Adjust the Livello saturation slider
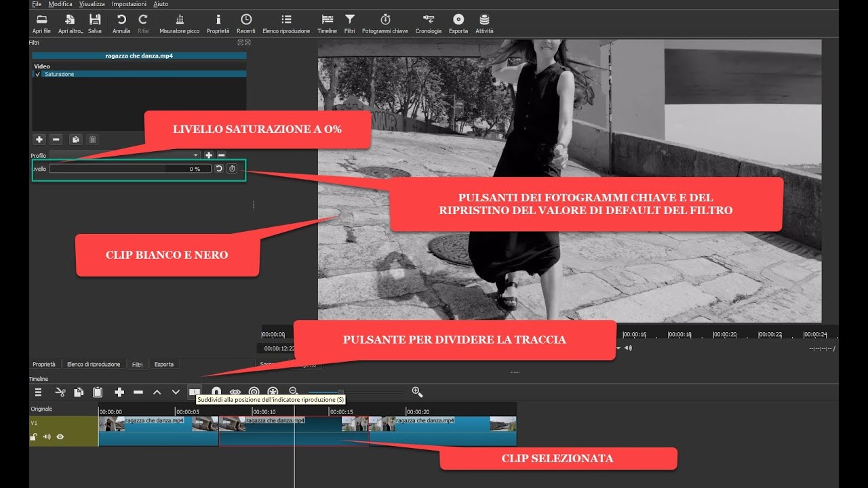The image size is (868, 488). click(x=130, y=169)
